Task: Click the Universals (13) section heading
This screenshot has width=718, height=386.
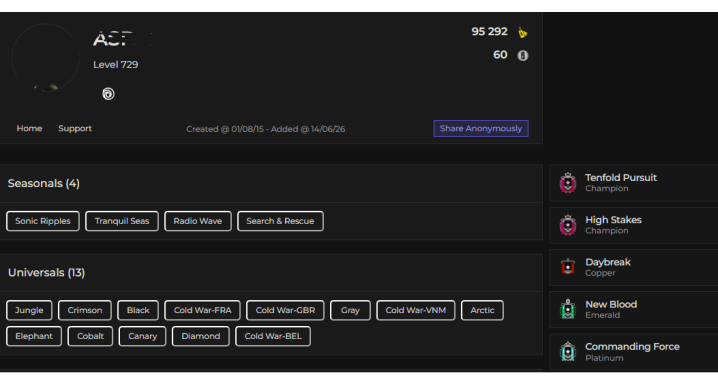Action: tap(46, 273)
